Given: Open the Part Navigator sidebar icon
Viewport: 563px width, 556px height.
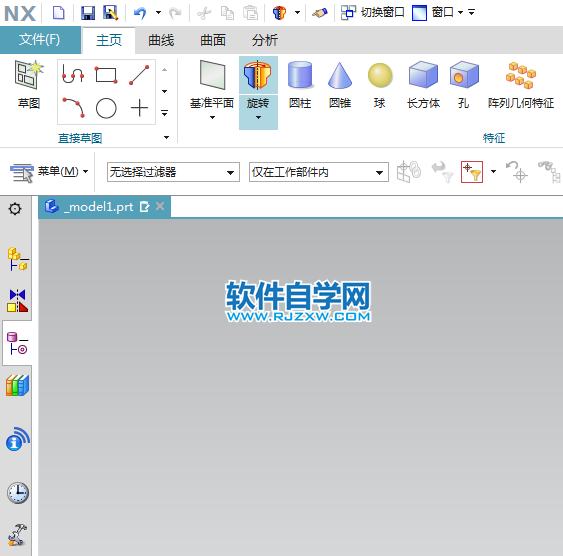Looking at the screenshot, I should point(17,343).
